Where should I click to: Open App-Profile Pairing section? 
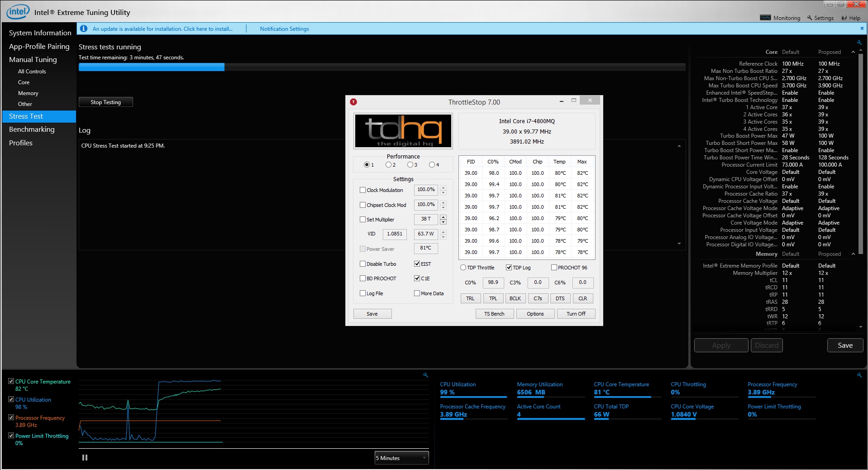[39, 46]
